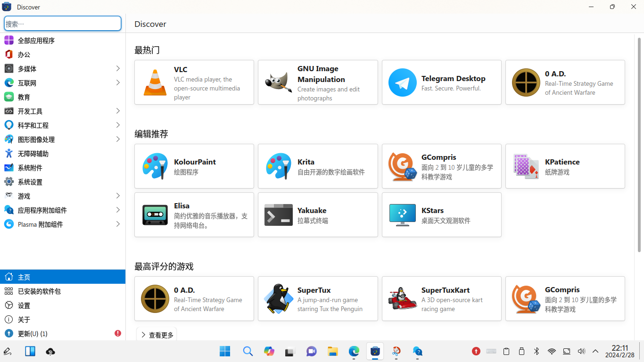Open the volume control in system tray

581,351
